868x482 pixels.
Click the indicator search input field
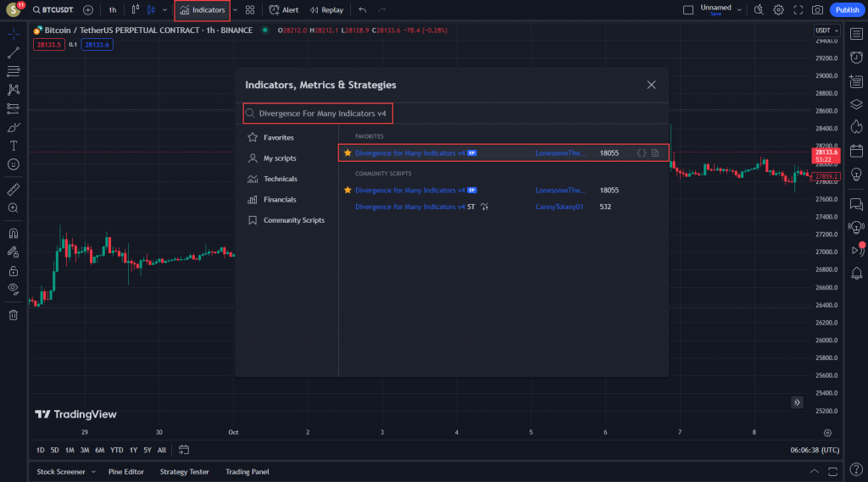coord(322,113)
